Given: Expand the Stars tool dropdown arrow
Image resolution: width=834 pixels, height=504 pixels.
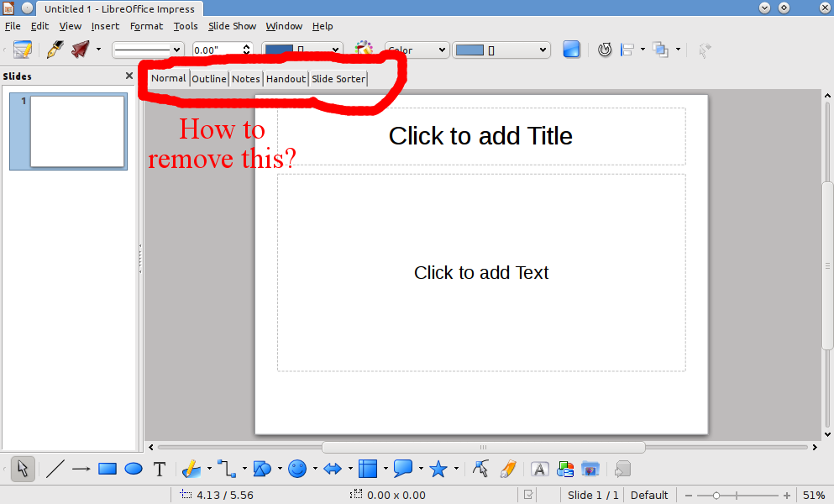Looking at the screenshot, I should click(456, 469).
